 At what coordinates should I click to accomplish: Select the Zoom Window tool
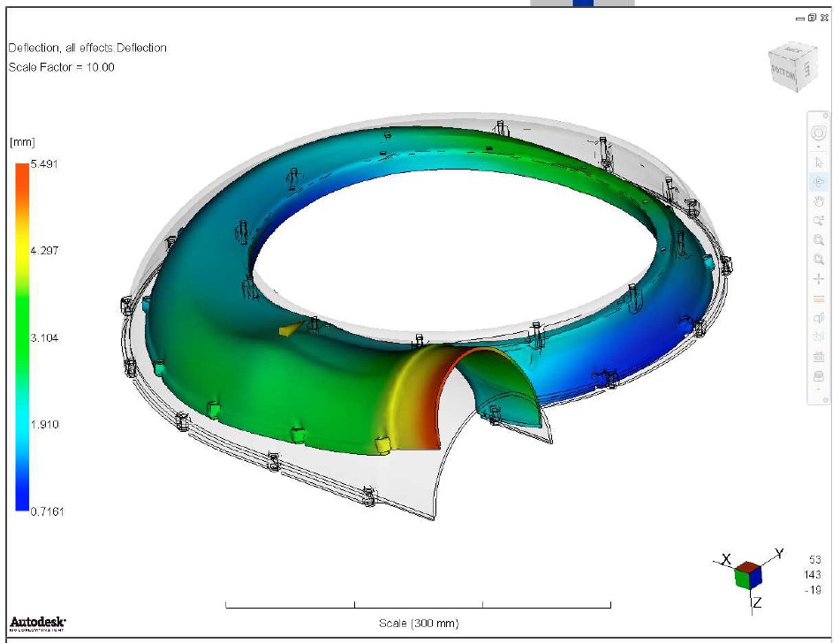[818, 240]
